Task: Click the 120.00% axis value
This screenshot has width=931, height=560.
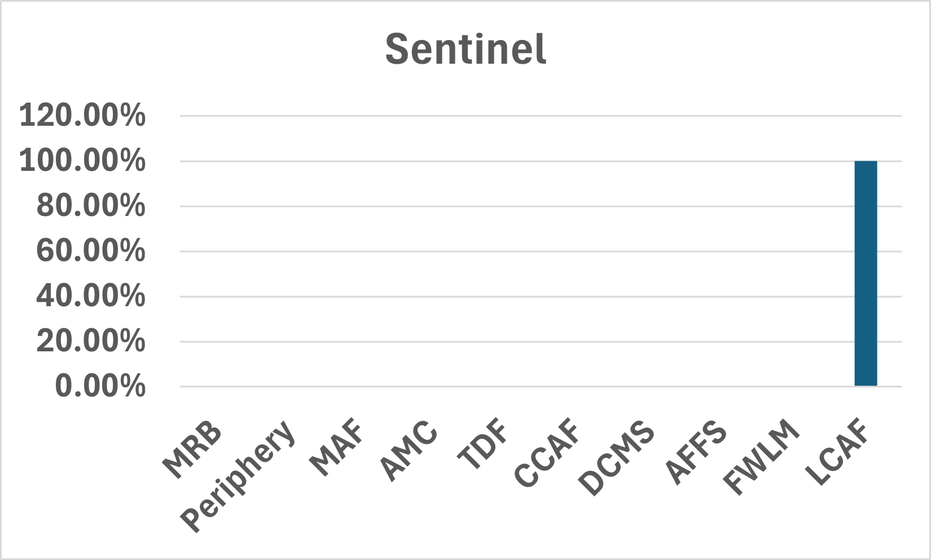Action: 82,116
